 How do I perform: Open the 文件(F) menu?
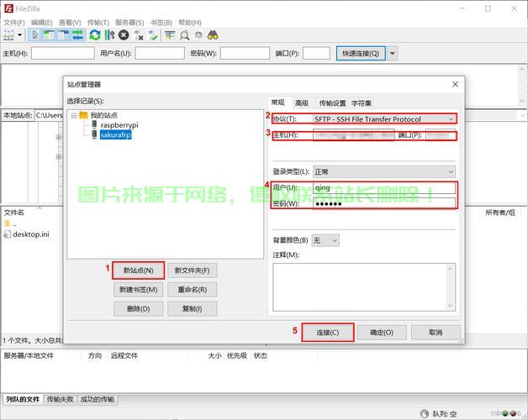tap(14, 23)
